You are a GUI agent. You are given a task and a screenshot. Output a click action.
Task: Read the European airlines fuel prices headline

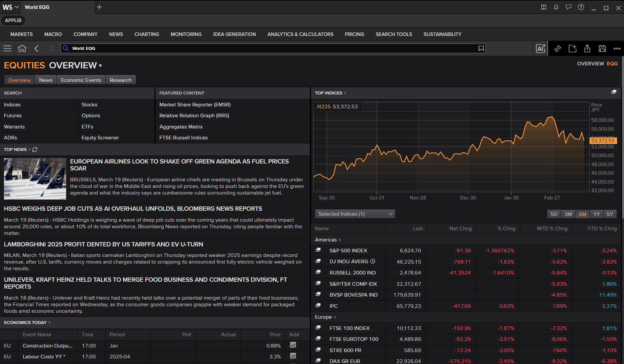click(180, 165)
